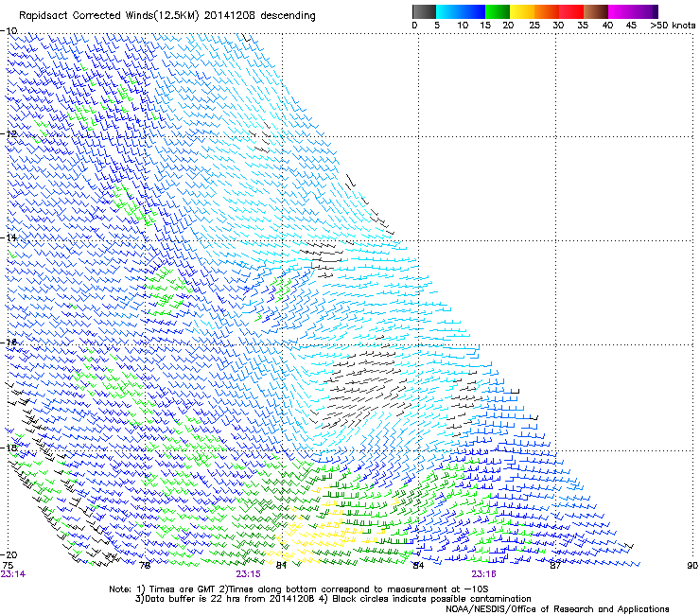Select the brown 35-40 knots legend segment
This screenshot has width=700, height=615.
596,11
